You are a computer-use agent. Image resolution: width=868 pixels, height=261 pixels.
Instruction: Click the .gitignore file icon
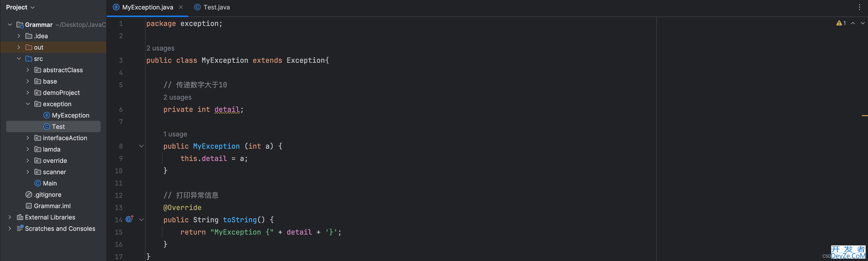[29, 194]
